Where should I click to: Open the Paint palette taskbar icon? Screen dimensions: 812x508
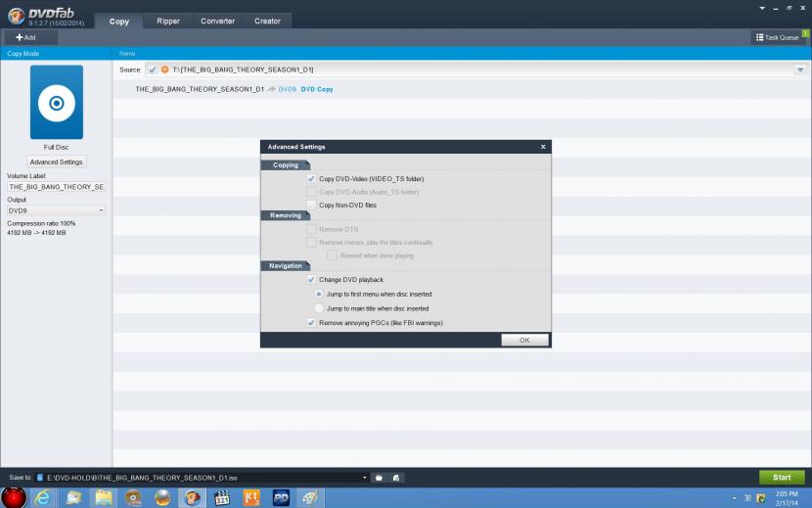pyautogui.click(x=310, y=498)
